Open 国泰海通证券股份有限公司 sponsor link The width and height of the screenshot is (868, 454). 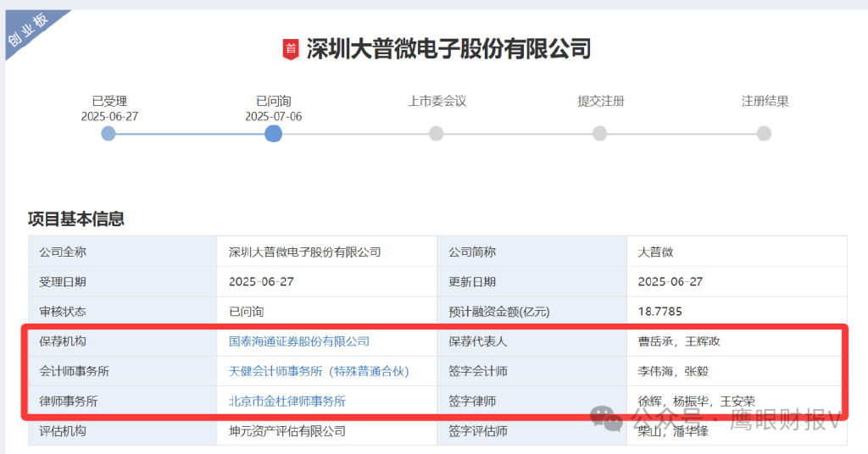[299, 341]
